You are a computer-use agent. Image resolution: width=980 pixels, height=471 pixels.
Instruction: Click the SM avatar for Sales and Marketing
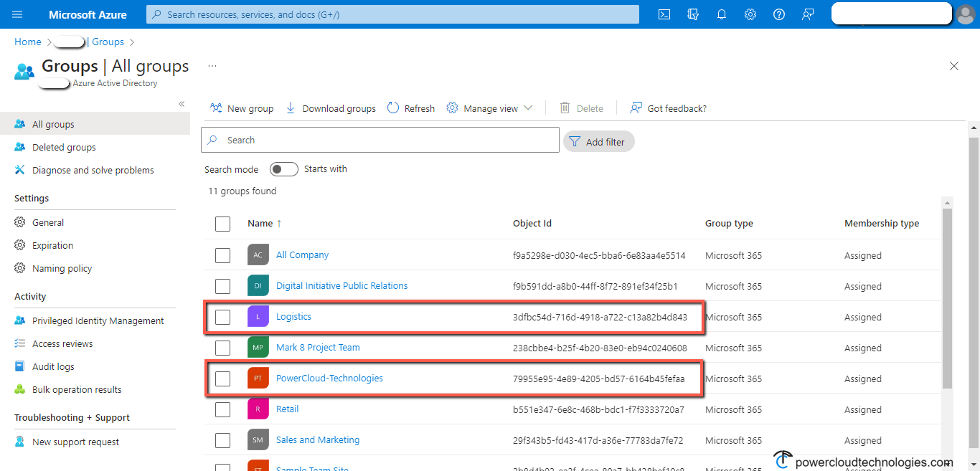click(258, 440)
